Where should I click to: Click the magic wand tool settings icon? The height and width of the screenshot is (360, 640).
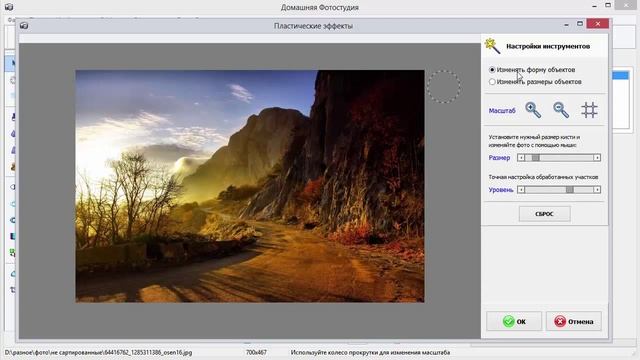(492, 46)
